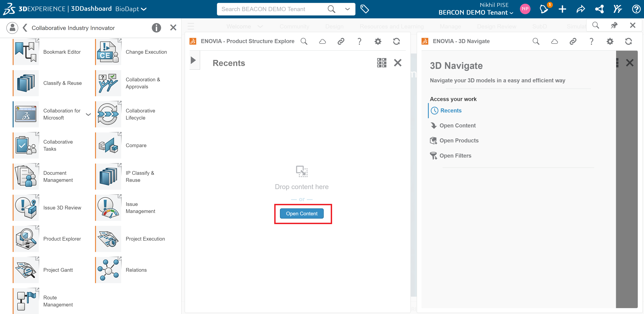Open the help question mark in top bar

[x=636, y=9]
